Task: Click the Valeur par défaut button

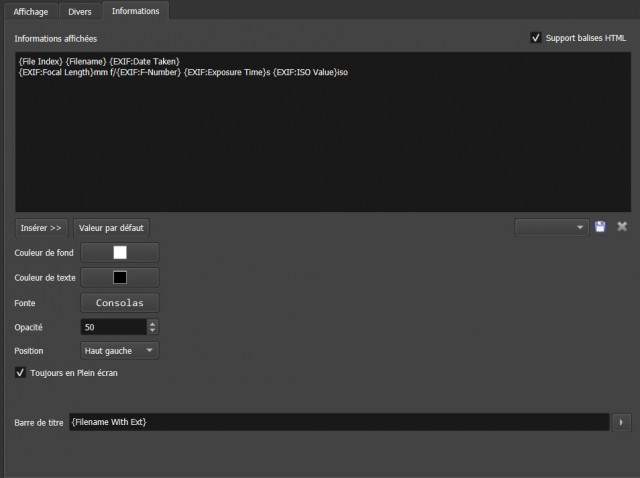Action: tap(111, 228)
